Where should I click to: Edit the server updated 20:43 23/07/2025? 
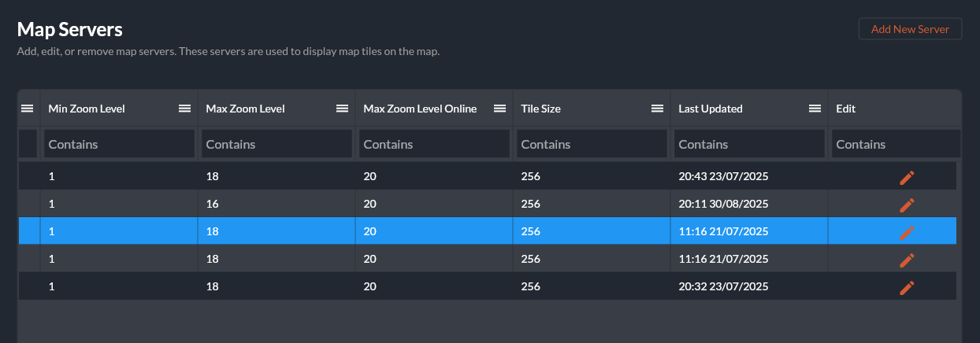[x=907, y=177]
